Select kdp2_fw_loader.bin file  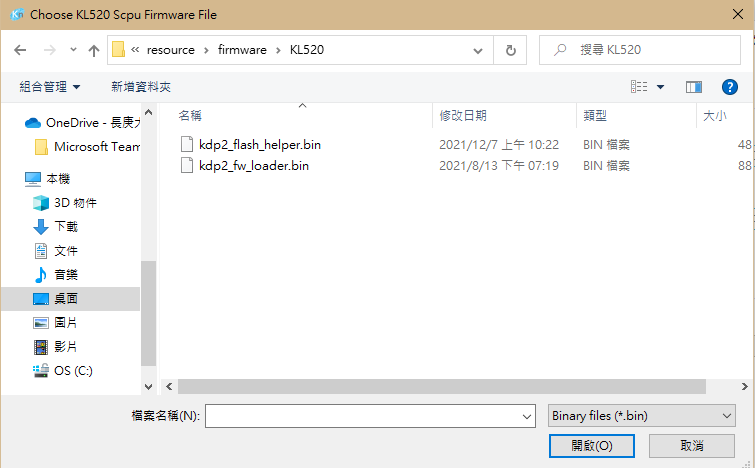tap(254, 166)
